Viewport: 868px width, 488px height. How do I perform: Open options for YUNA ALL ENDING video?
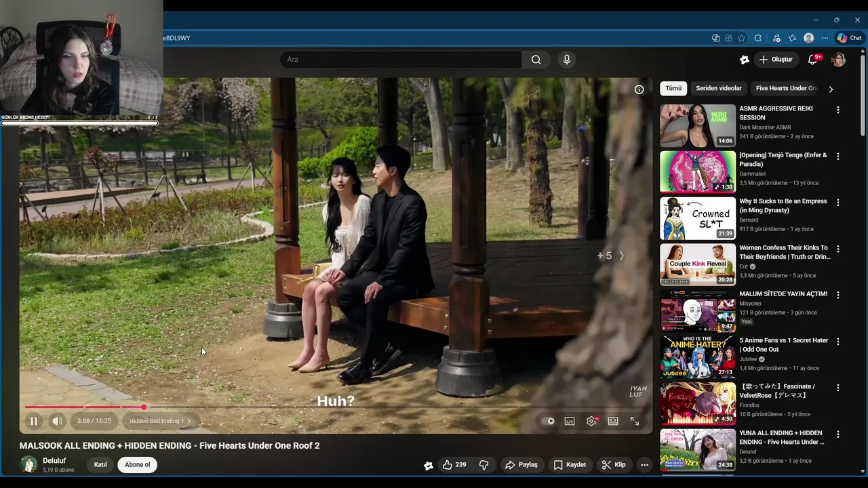[838, 434]
